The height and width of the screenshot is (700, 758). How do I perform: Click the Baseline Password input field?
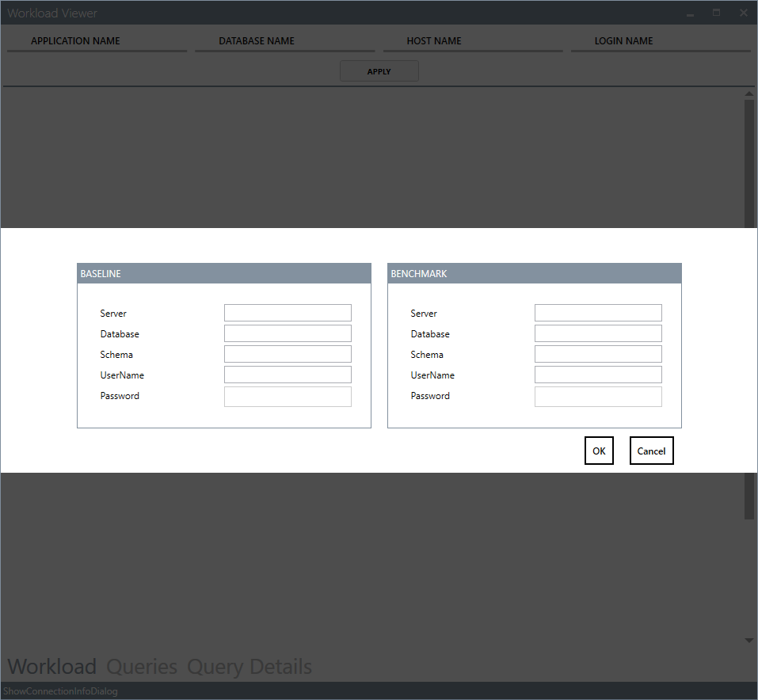288,397
